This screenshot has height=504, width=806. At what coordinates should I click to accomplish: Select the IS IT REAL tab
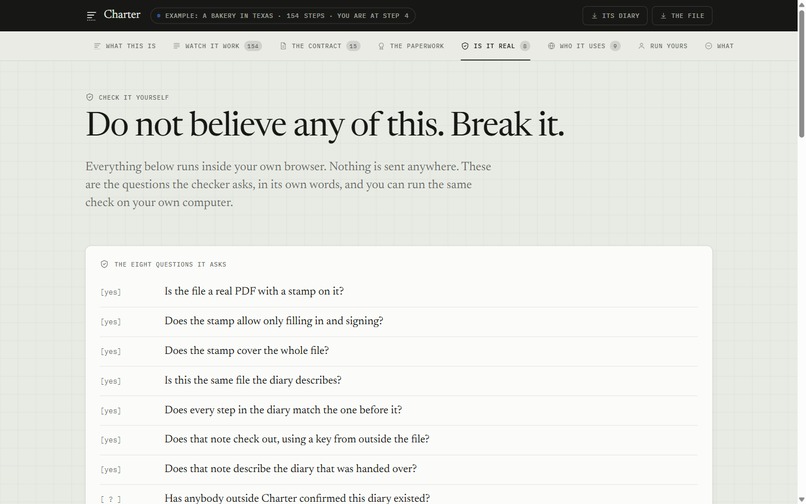pyautogui.click(x=495, y=46)
